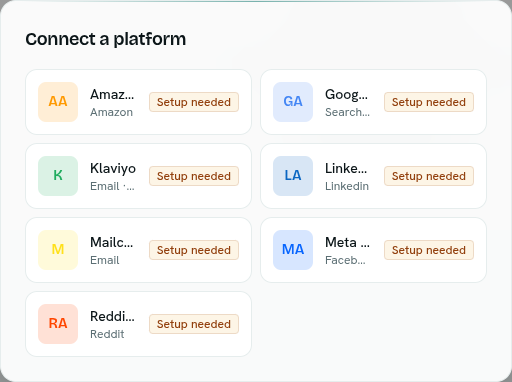Image resolution: width=512 pixels, height=382 pixels.
Task: Select the "Reddi..." platform name
Action: [x=113, y=317]
